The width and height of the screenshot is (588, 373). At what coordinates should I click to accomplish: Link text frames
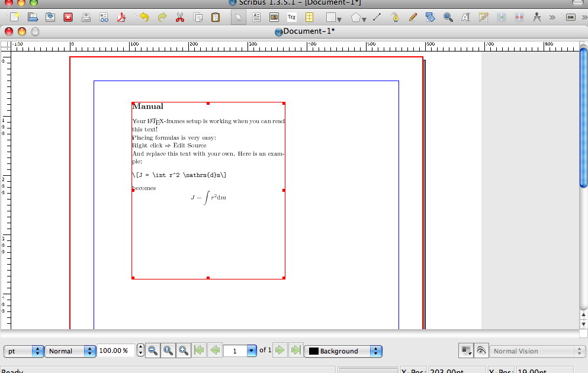point(502,17)
